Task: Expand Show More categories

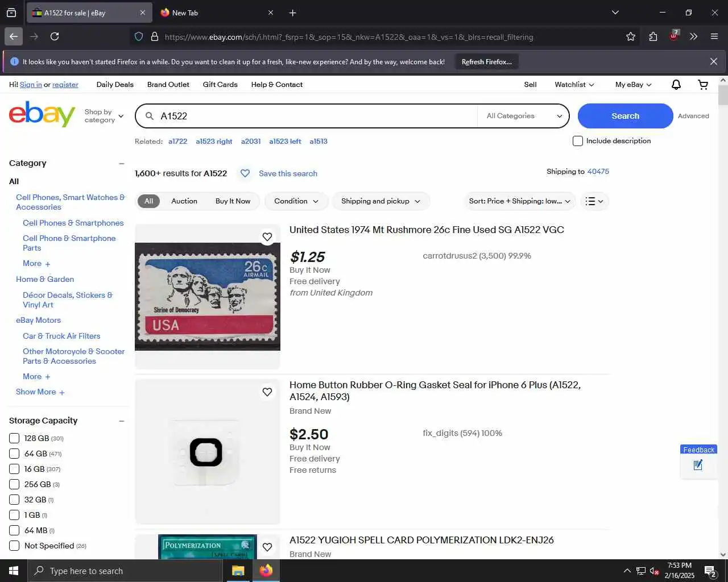Action: pos(40,392)
